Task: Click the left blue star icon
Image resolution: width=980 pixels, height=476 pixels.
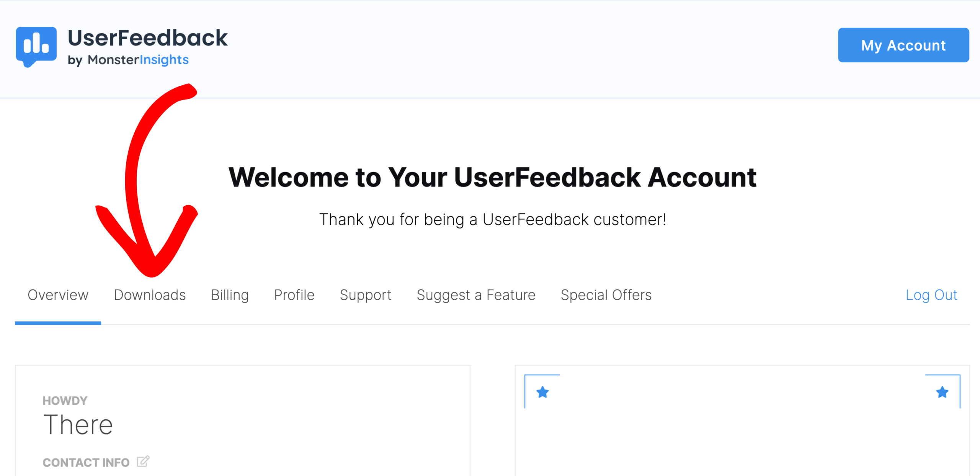Action: (x=542, y=392)
